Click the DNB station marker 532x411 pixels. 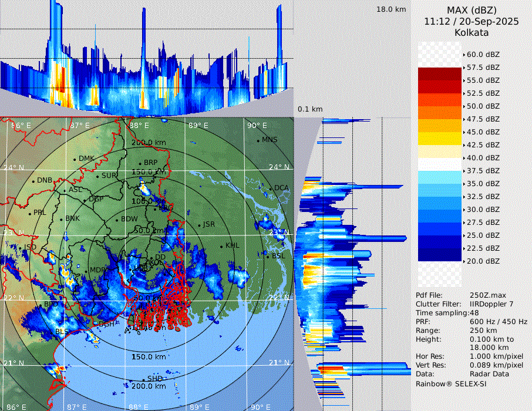pos(33,180)
